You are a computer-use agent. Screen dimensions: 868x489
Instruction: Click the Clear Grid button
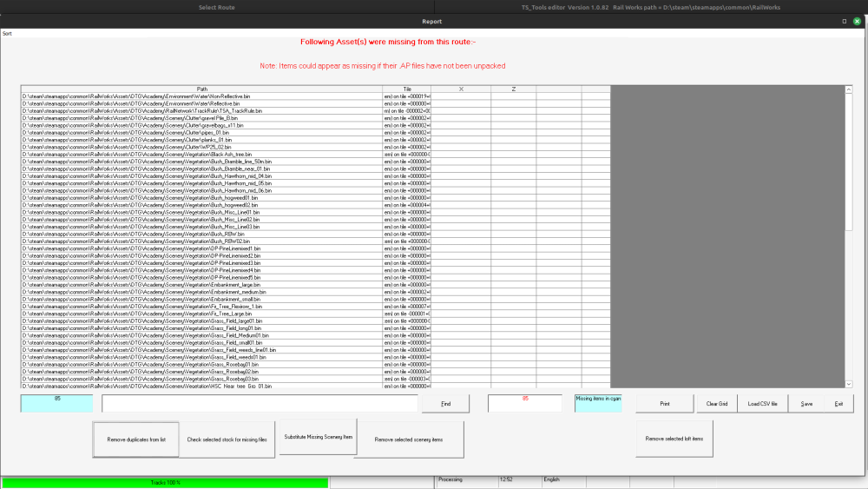(x=717, y=404)
